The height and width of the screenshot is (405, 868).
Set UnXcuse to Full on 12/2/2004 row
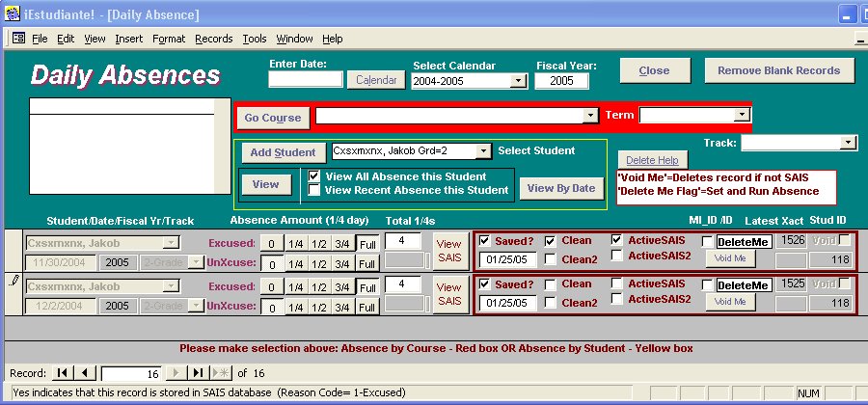click(367, 307)
